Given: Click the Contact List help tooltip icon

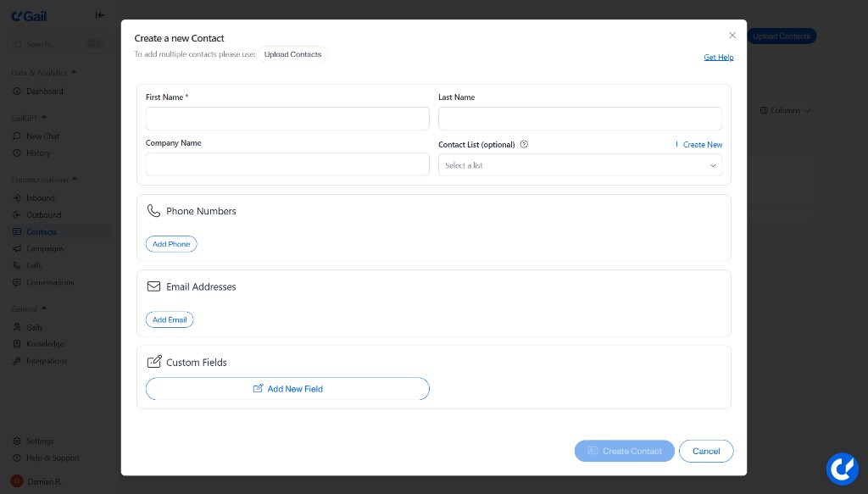Looking at the screenshot, I should [524, 144].
